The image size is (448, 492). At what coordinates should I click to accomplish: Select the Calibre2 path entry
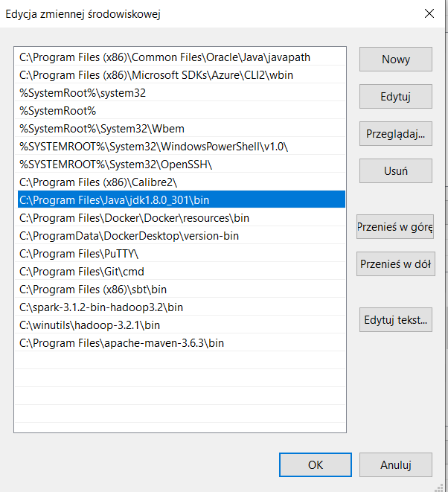click(98, 182)
